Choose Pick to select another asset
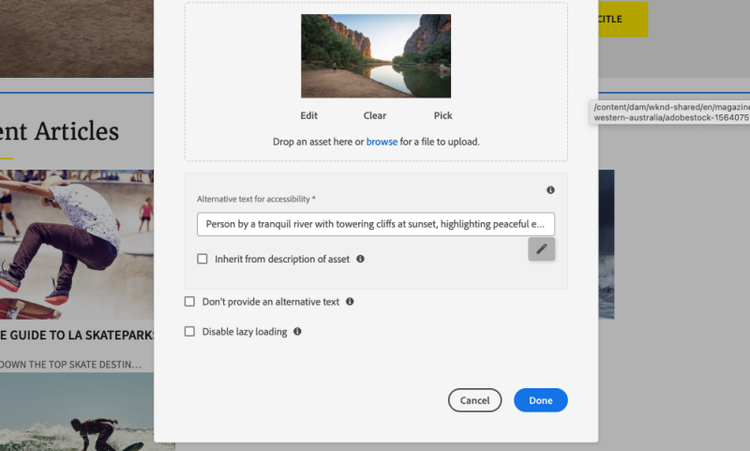The height and width of the screenshot is (451, 750). pyautogui.click(x=443, y=116)
